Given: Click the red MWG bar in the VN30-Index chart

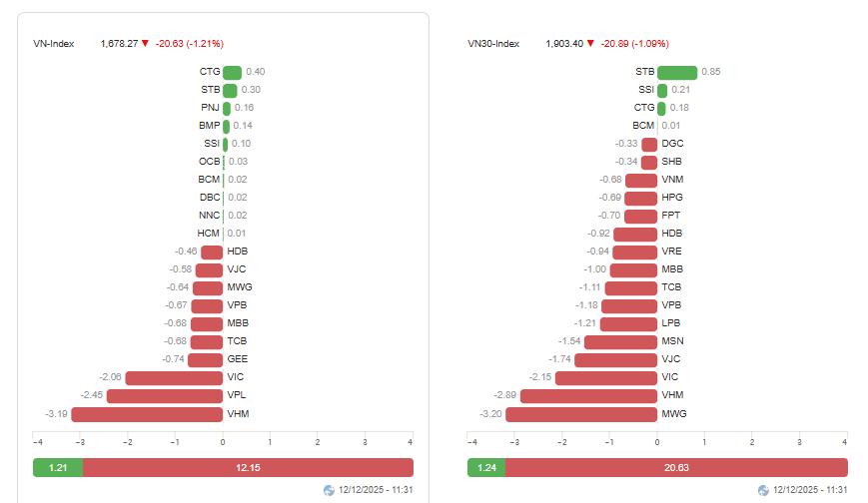Looking at the screenshot, I should coord(581,413).
